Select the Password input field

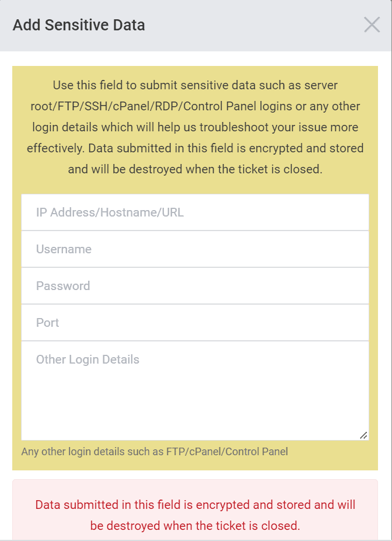tap(195, 286)
